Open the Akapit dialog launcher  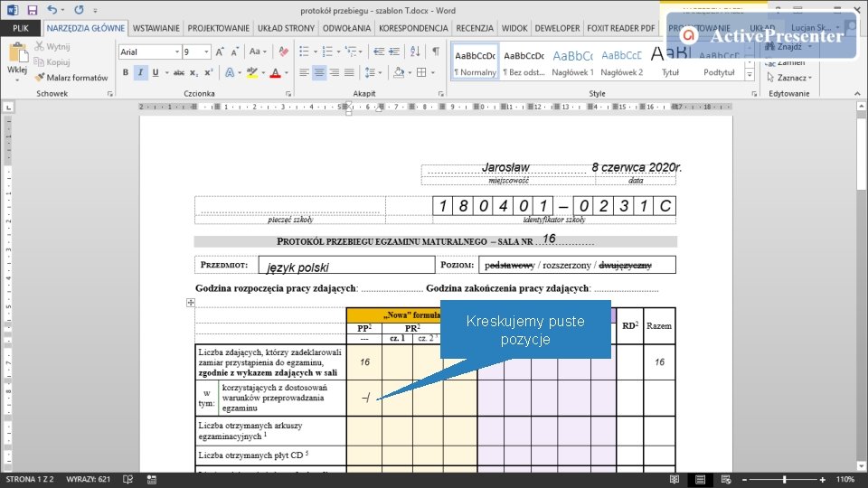[440, 94]
